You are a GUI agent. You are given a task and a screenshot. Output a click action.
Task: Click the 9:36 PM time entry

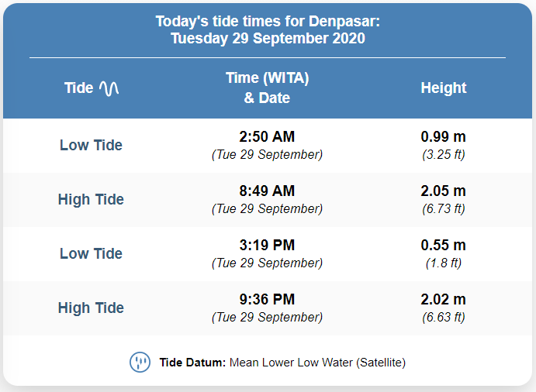(x=267, y=300)
